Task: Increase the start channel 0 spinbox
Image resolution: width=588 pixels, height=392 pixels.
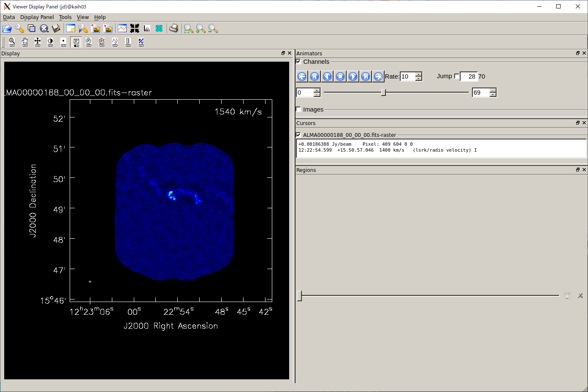Action: click(317, 90)
